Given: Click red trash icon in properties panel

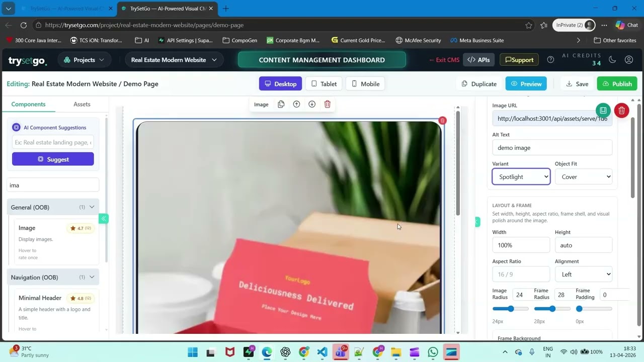Looking at the screenshot, I should point(622,111).
